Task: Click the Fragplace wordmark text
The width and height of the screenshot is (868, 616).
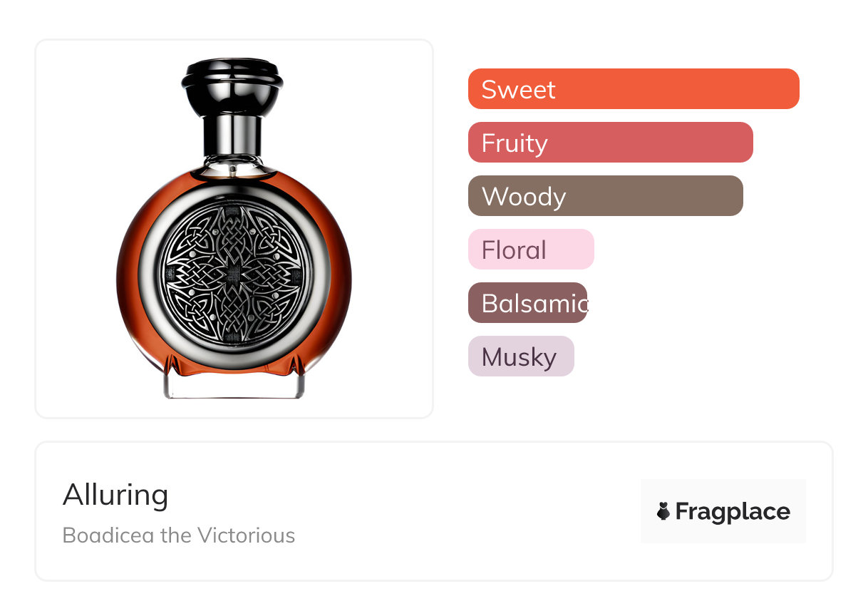Action: tap(732, 511)
